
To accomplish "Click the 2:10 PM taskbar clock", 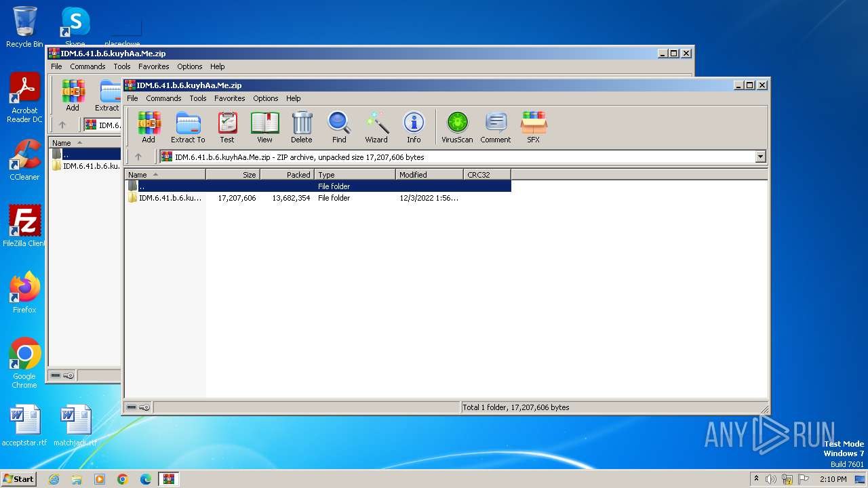I will (833, 479).
